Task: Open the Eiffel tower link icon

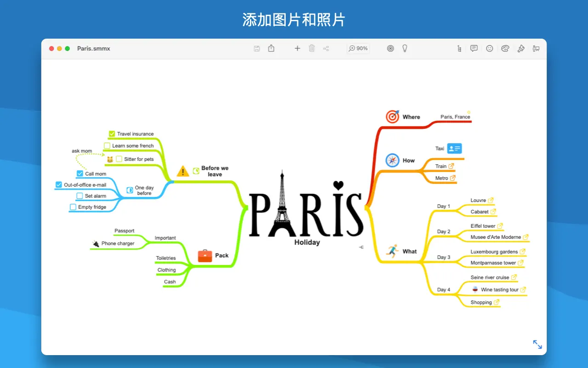Action: pyautogui.click(x=500, y=226)
